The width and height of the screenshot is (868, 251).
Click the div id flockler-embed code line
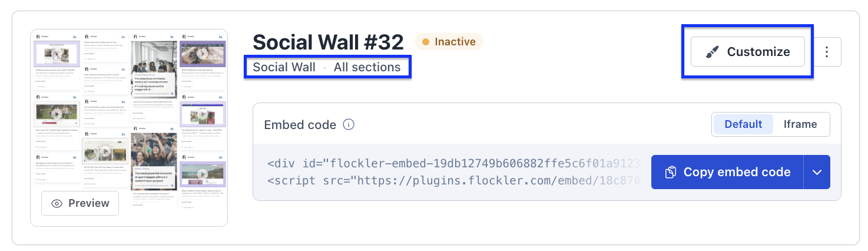click(453, 163)
